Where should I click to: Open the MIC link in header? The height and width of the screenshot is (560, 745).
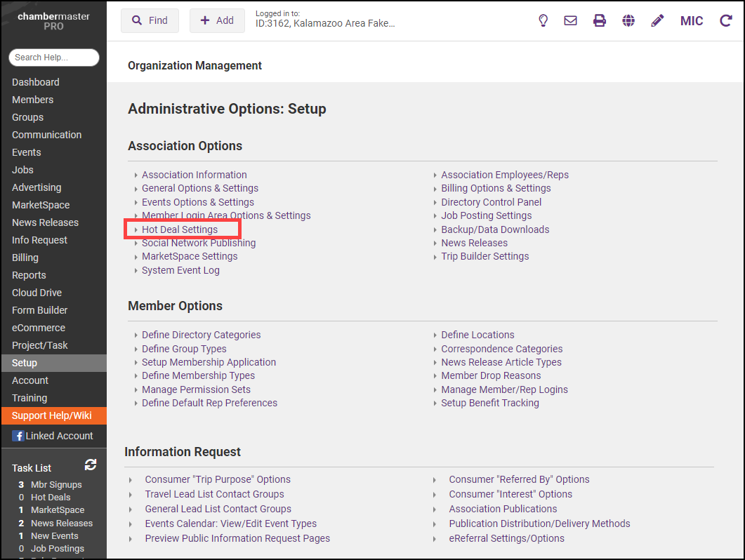(692, 21)
